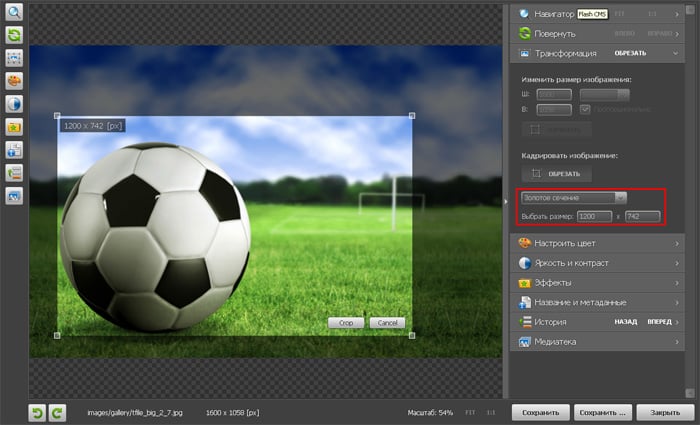Click the media library icon in left toolbar

(x=15, y=196)
